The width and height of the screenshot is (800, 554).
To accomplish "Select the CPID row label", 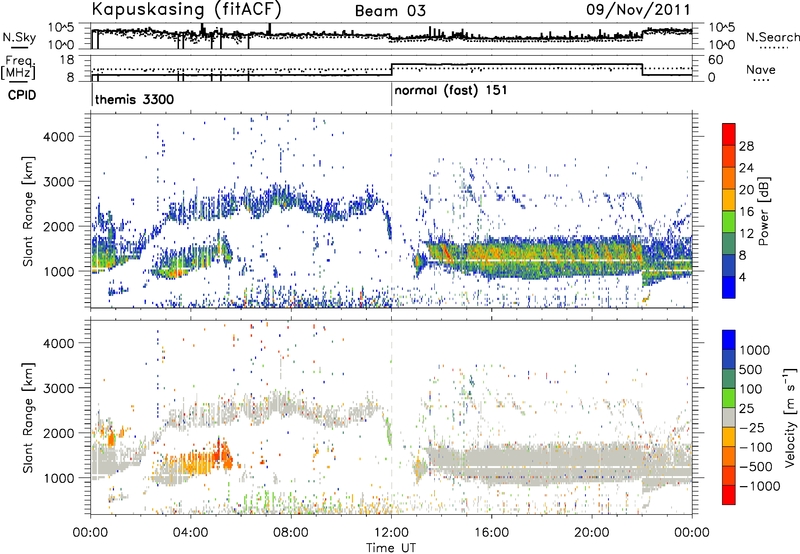I will click(x=22, y=95).
